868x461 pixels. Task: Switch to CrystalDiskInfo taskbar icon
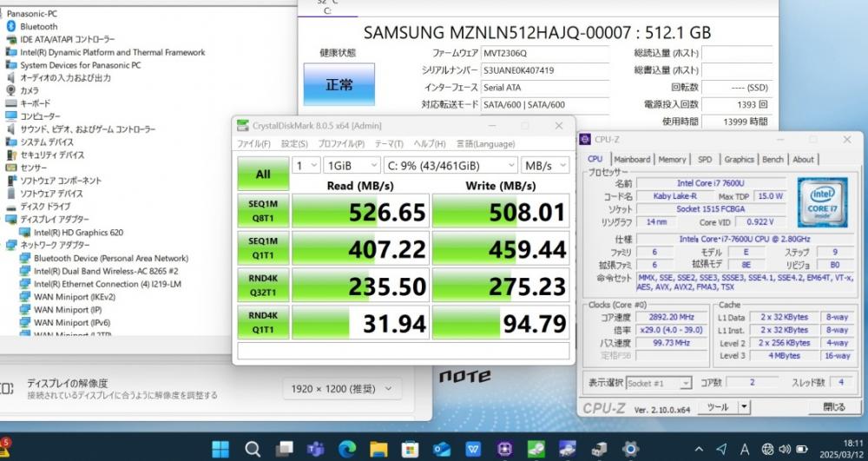tap(568, 449)
